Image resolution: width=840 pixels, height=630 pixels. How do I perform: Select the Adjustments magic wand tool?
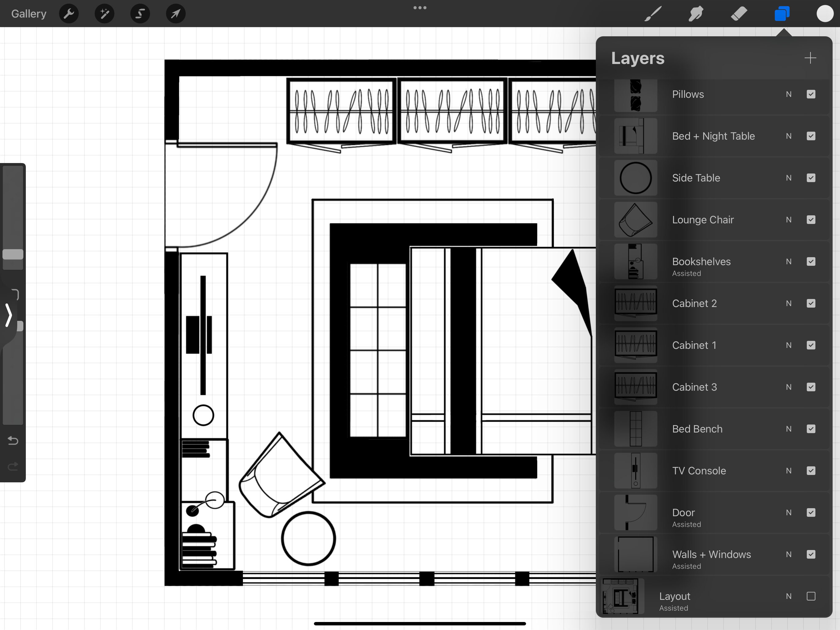[x=104, y=13]
